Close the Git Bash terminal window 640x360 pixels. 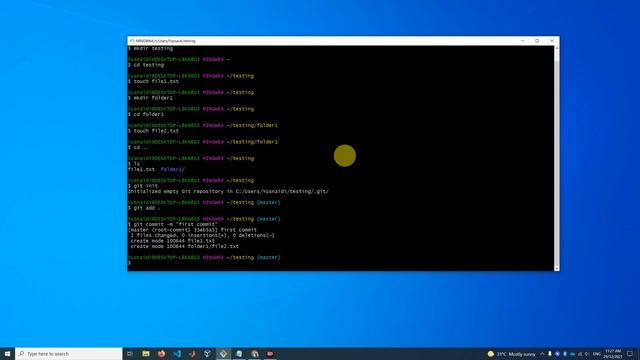[552, 41]
